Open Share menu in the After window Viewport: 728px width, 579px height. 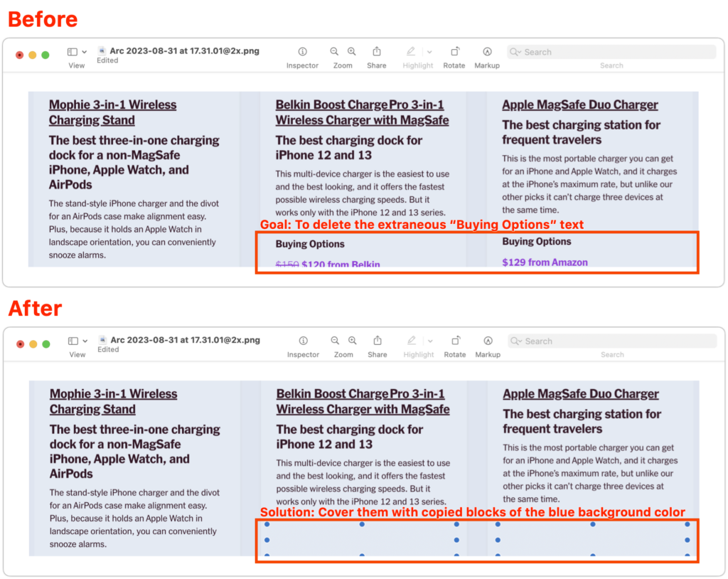coord(378,340)
